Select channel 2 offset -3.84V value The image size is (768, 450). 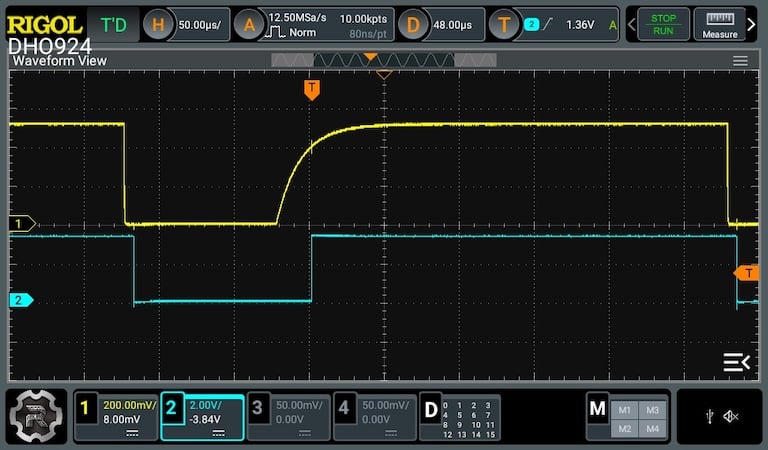(x=205, y=420)
